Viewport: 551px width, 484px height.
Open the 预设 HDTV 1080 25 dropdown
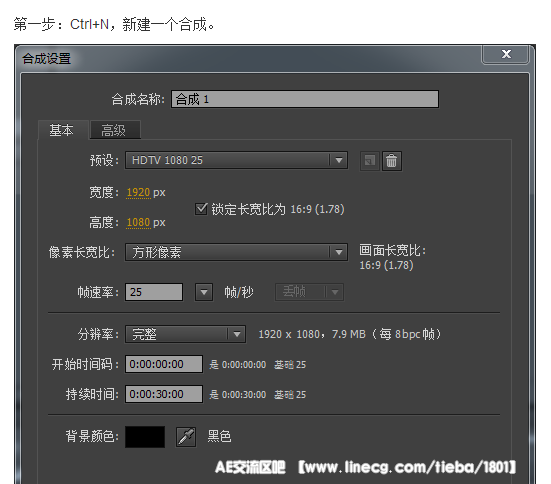point(236,160)
